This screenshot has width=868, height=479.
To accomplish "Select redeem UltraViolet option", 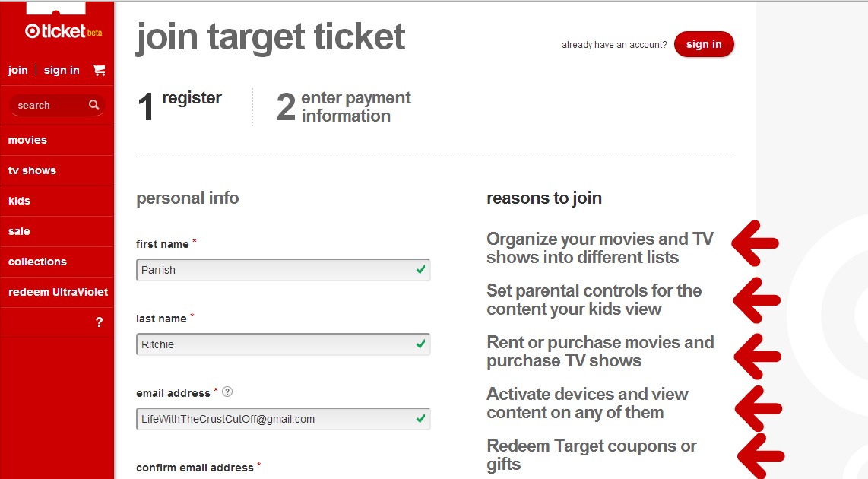I will click(x=58, y=292).
